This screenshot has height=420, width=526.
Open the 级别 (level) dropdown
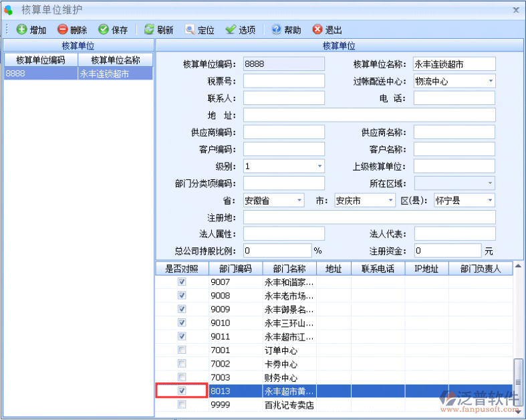tap(319, 166)
